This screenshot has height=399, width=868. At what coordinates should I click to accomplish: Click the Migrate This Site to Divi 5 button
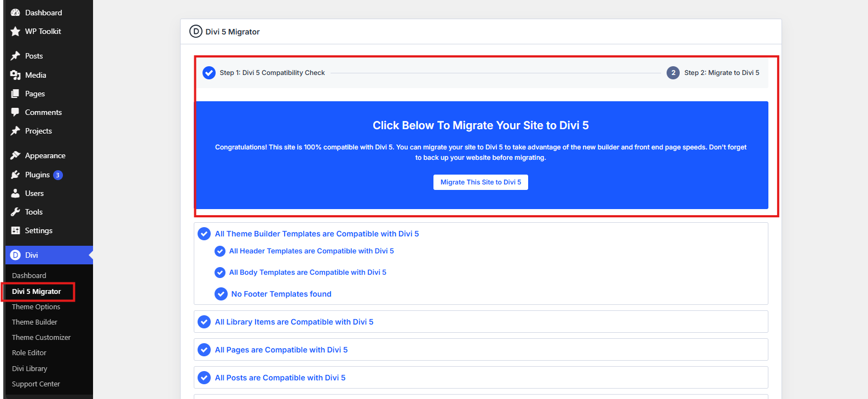tap(481, 182)
